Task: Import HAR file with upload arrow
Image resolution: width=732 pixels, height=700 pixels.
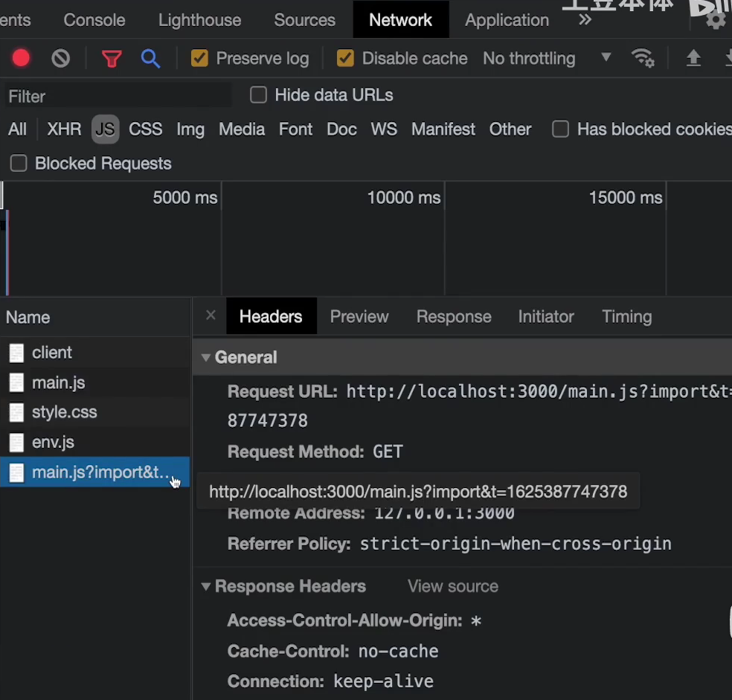Action: click(693, 58)
